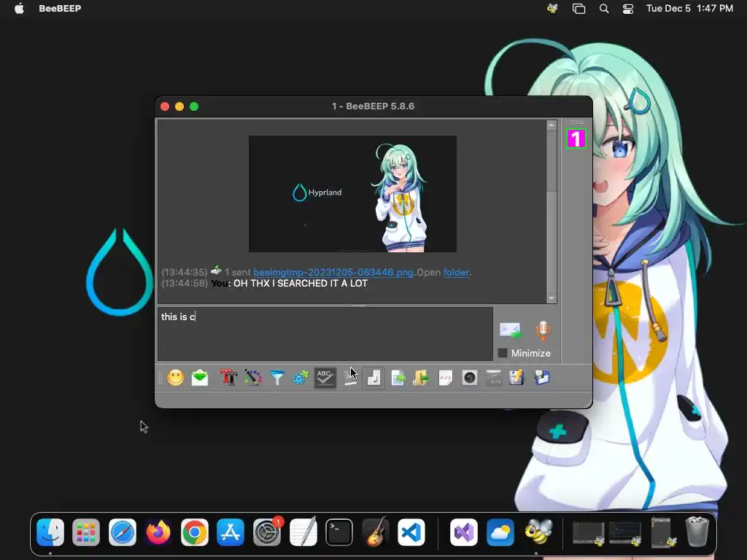Click the BeeBEEP bee status menu bar icon
The height and width of the screenshot is (560, 747).
click(x=553, y=9)
